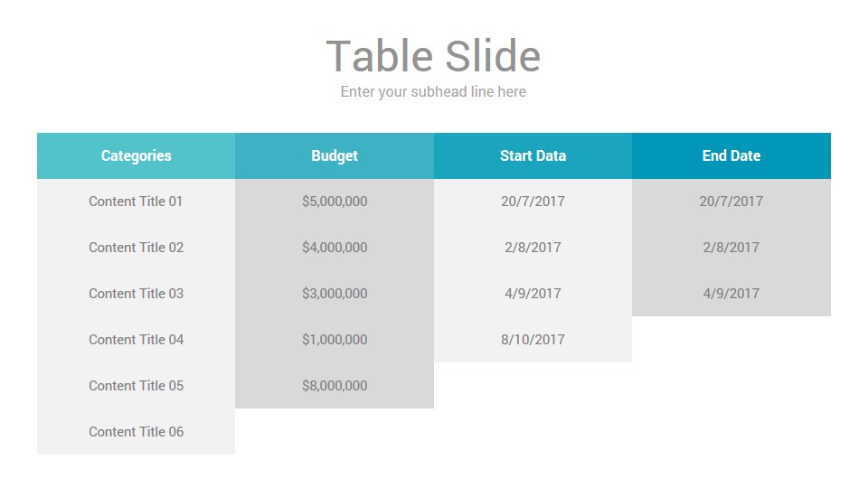
Task: Click the $8,000,000 budget cell
Action: 335,386
